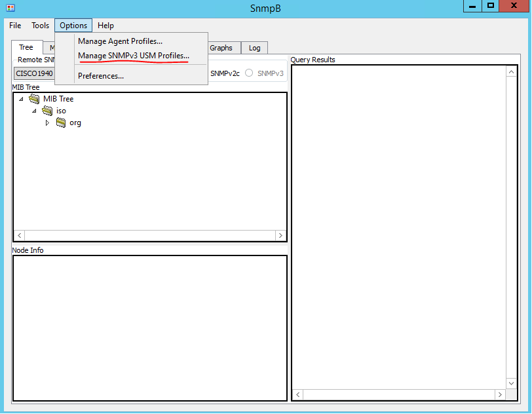Collapse the MIB Tree root node
The height and width of the screenshot is (414, 532).
22,98
